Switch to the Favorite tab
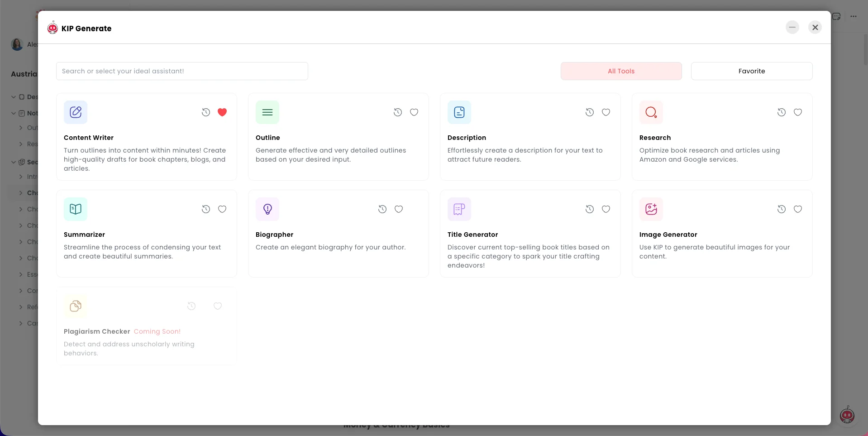The height and width of the screenshot is (436, 868). (x=751, y=71)
